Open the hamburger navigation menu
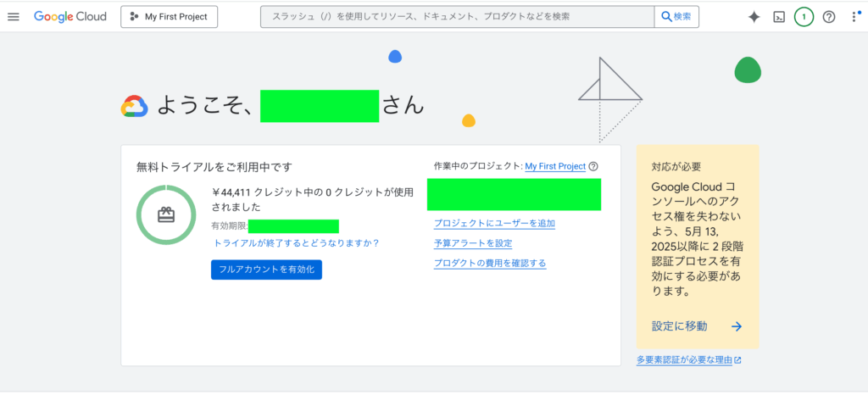 click(14, 17)
